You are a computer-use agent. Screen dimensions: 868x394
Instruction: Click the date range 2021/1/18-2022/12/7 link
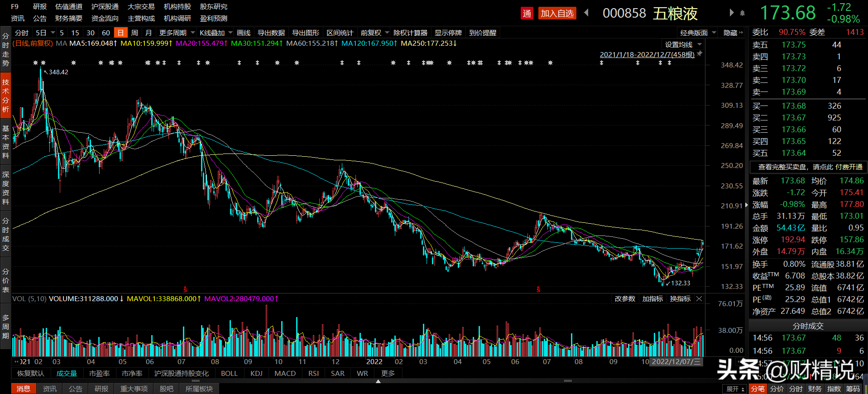647,54
